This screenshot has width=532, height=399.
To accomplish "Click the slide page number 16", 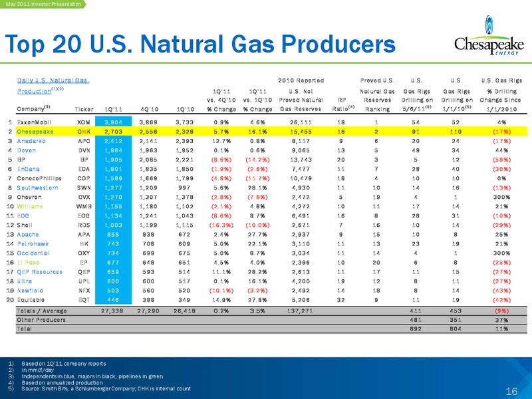I will point(511,392).
